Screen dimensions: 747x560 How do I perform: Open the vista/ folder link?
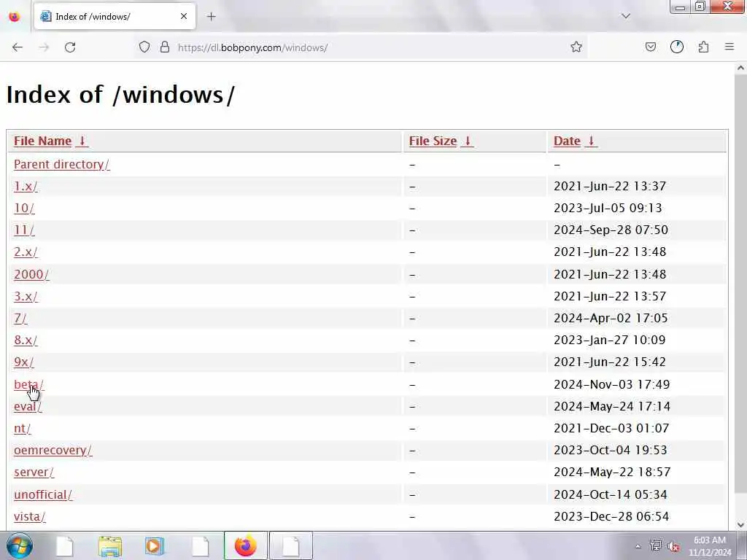click(29, 516)
